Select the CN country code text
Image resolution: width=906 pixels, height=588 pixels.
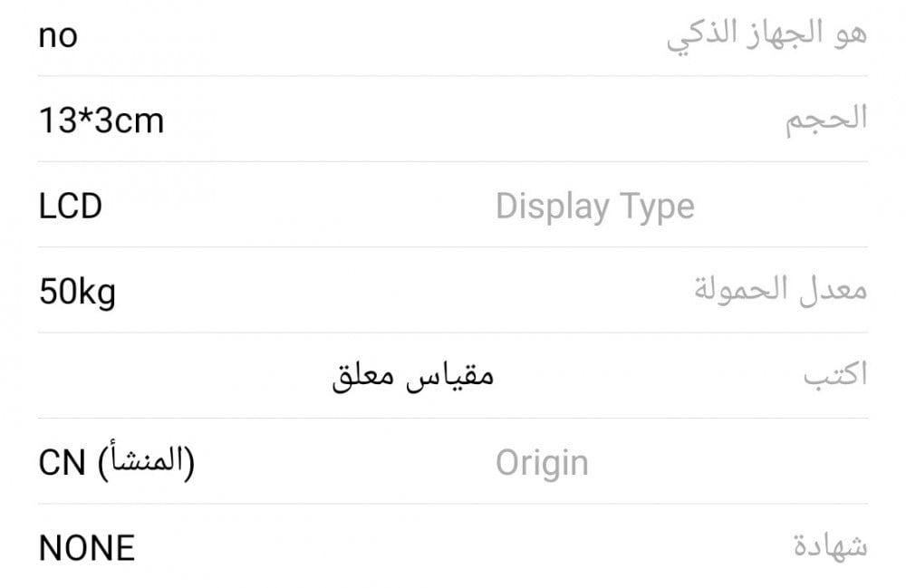(63, 463)
